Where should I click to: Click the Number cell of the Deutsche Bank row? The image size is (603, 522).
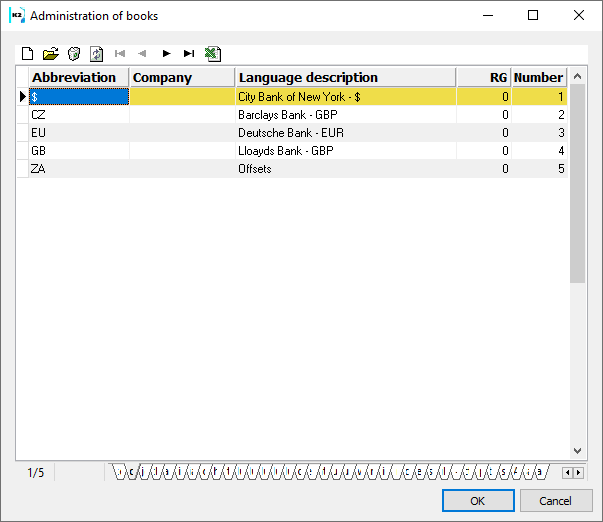coord(539,133)
